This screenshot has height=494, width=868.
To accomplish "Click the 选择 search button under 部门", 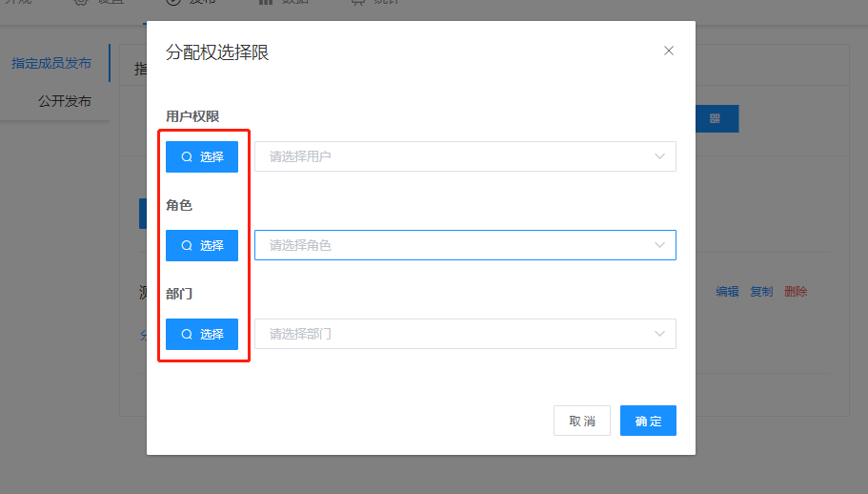I will [202, 334].
